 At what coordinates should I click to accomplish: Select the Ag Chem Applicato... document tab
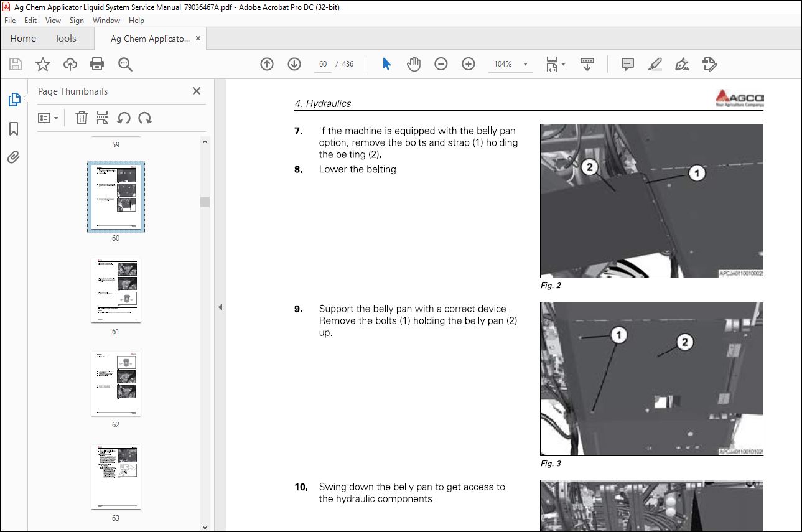point(150,39)
